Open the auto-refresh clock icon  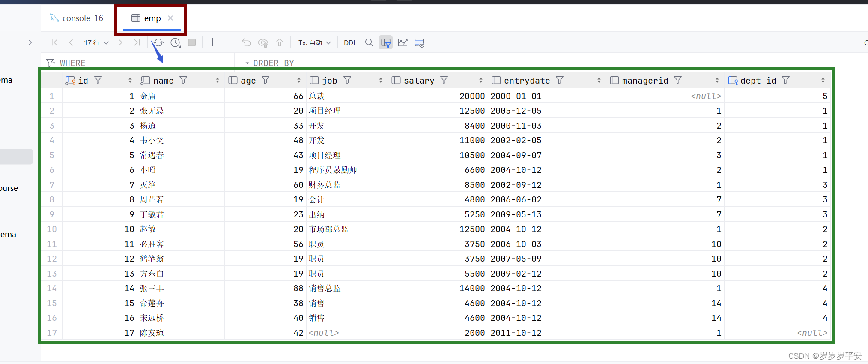(x=176, y=42)
